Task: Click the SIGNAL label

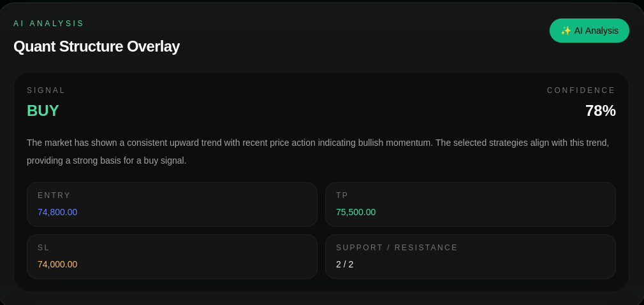Action: pyautogui.click(x=46, y=90)
